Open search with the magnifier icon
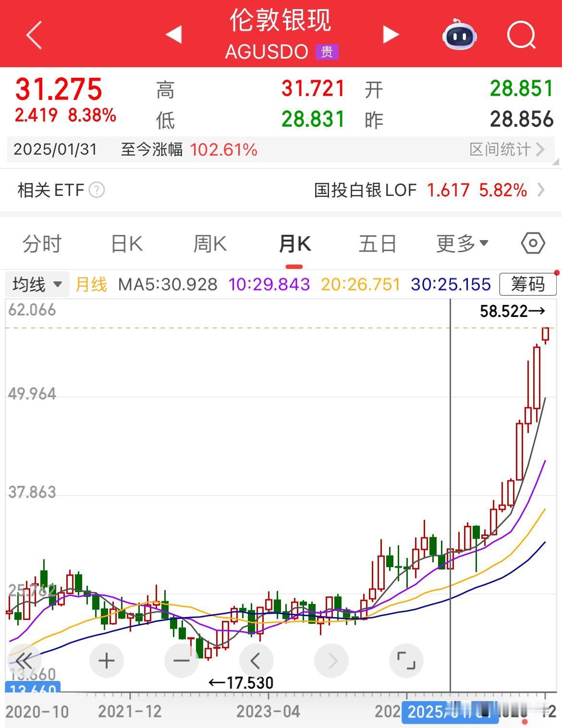The height and width of the screenshot is (728, 562). [522, 35]
